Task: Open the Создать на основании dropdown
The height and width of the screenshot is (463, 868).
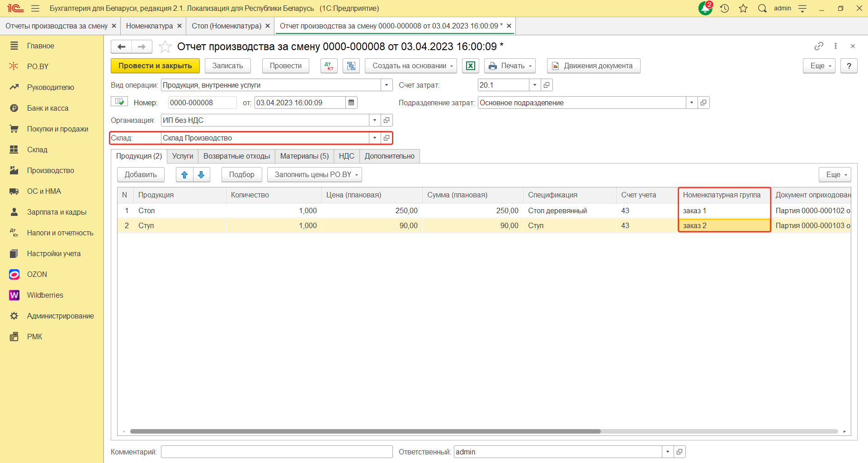Action: (x=411, y=66)
